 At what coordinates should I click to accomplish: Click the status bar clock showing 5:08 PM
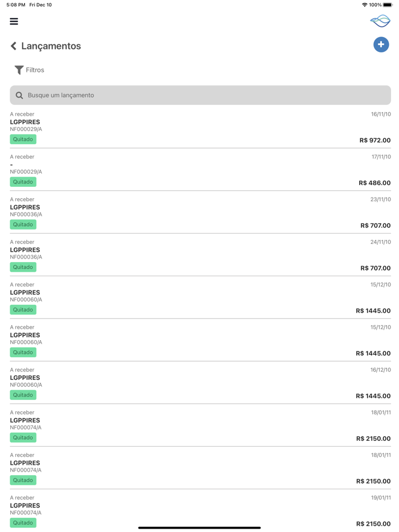pos(16,5)
